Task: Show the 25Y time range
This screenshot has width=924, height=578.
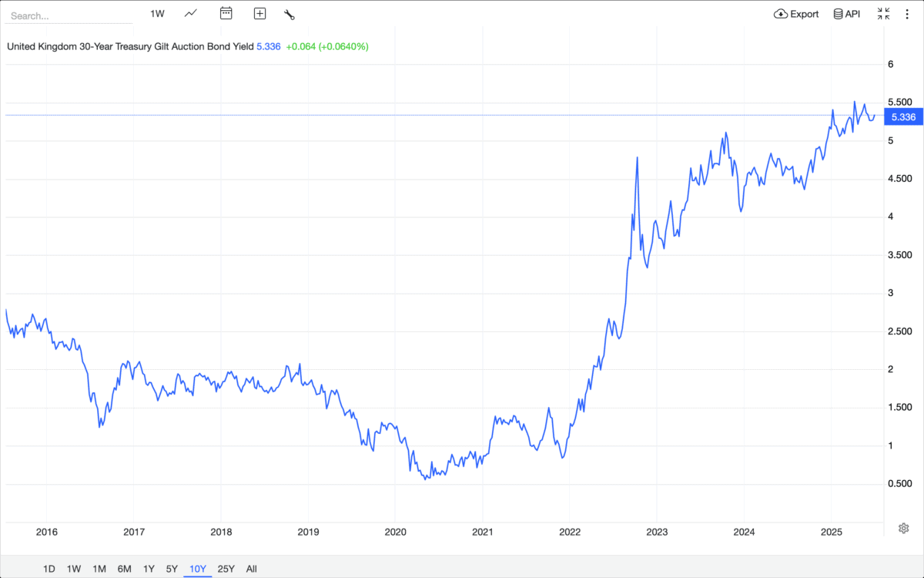Action: (226, 569)
